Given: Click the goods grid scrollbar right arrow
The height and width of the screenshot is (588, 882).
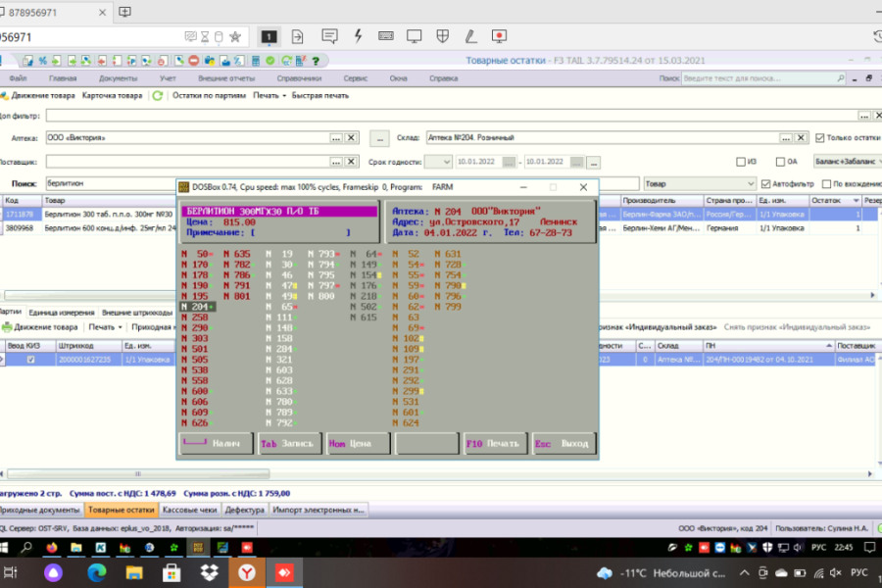Looking at the screenshot, I should click(872, 295).
